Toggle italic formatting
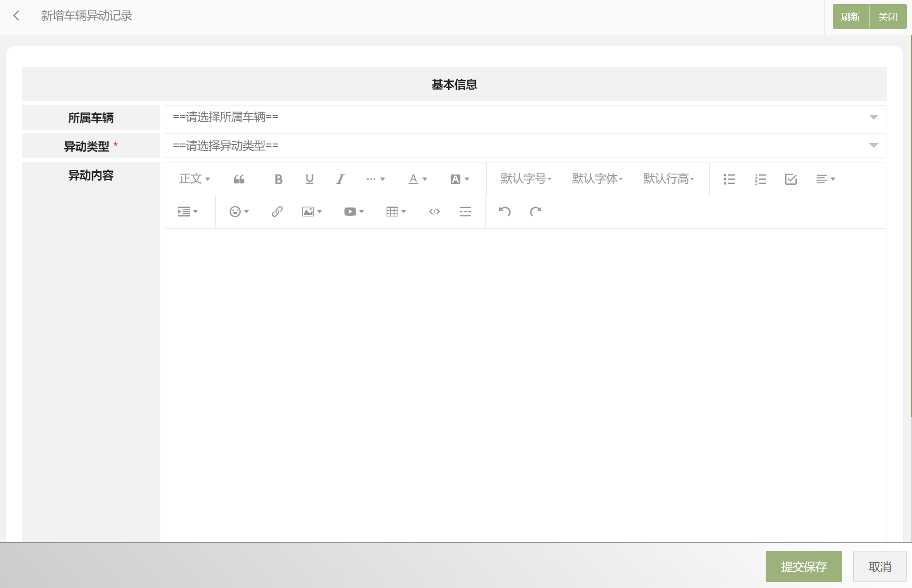This screenshot has width=912, height=588. click(340, 179)
